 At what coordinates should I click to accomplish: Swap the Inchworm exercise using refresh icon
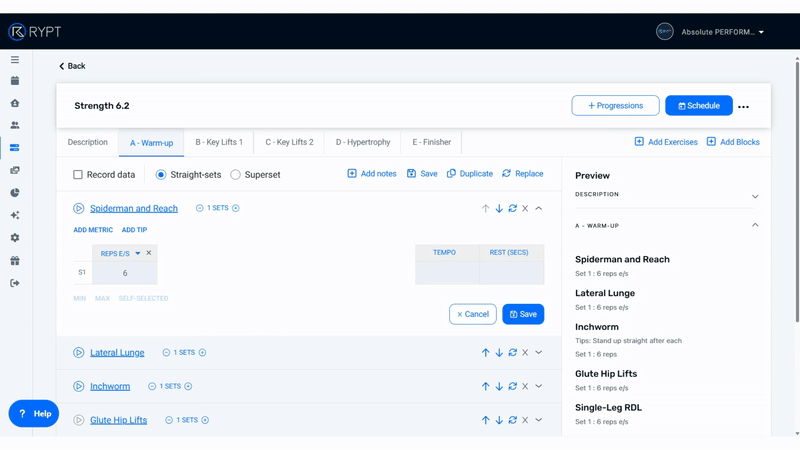pyautogui.click(x=512, y=386)
